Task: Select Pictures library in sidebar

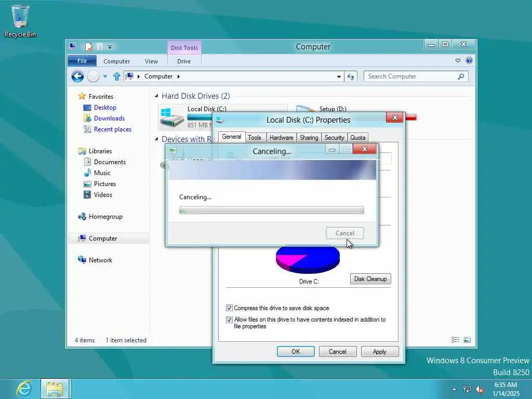Action: (105, 183)
